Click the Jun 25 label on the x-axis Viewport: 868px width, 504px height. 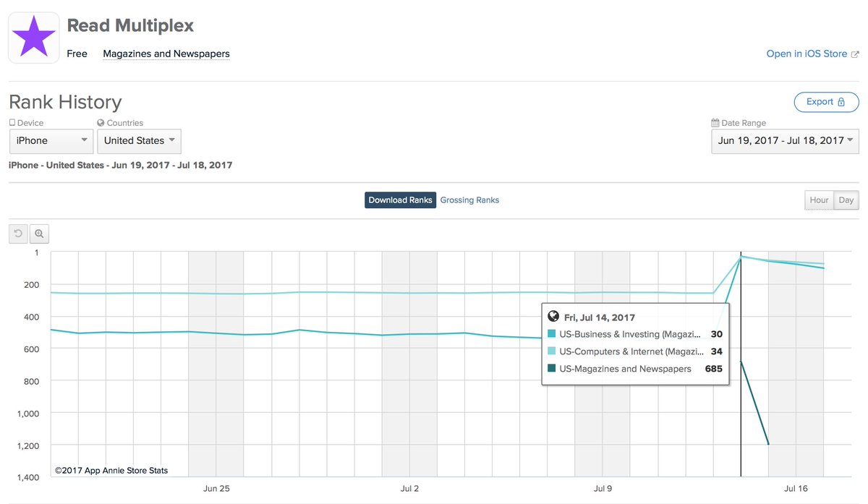click(216, 490)
